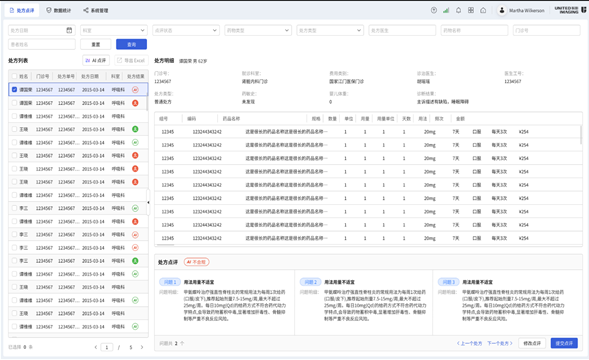Click the 处方日期 column header in list

[x=90, y=76]
